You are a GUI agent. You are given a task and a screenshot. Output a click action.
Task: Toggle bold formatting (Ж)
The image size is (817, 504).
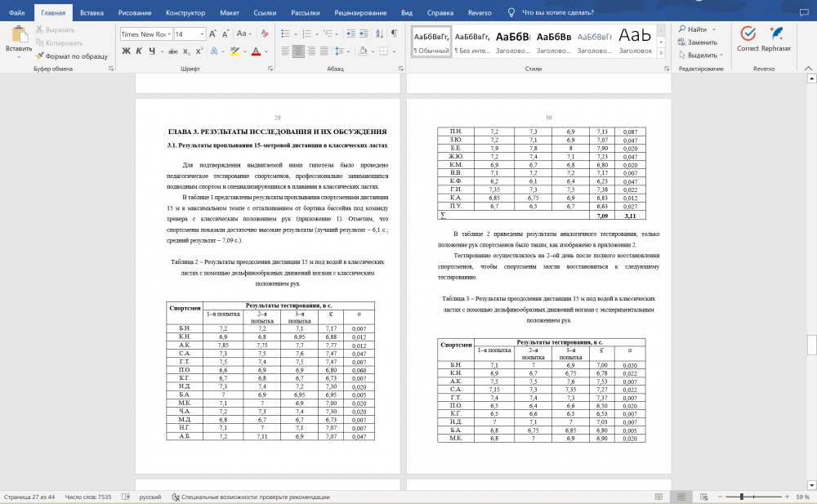[127, 51]
